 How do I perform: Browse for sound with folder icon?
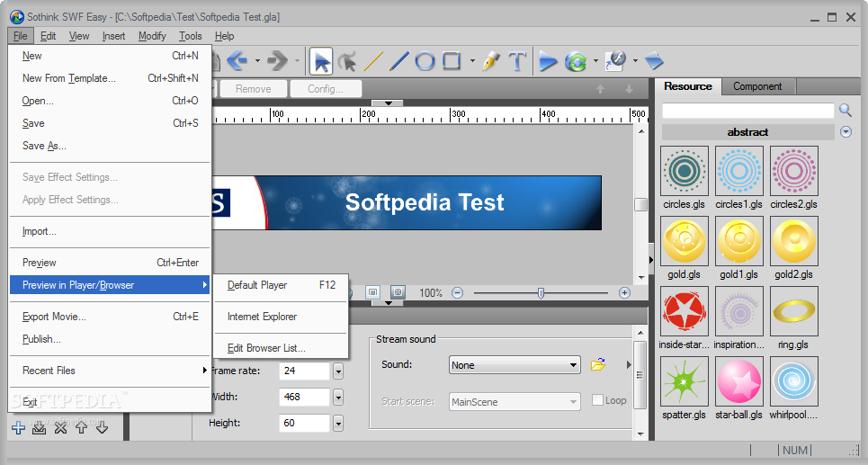598,365
